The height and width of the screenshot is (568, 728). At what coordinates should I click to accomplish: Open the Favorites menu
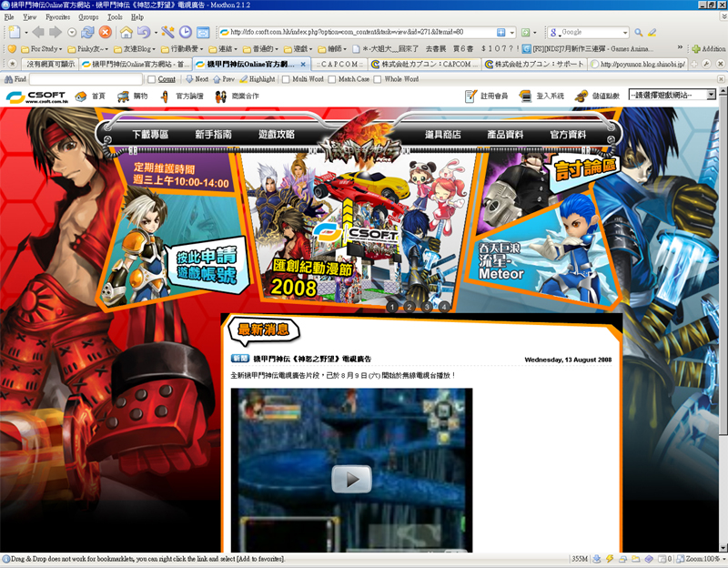coord(58,17)
